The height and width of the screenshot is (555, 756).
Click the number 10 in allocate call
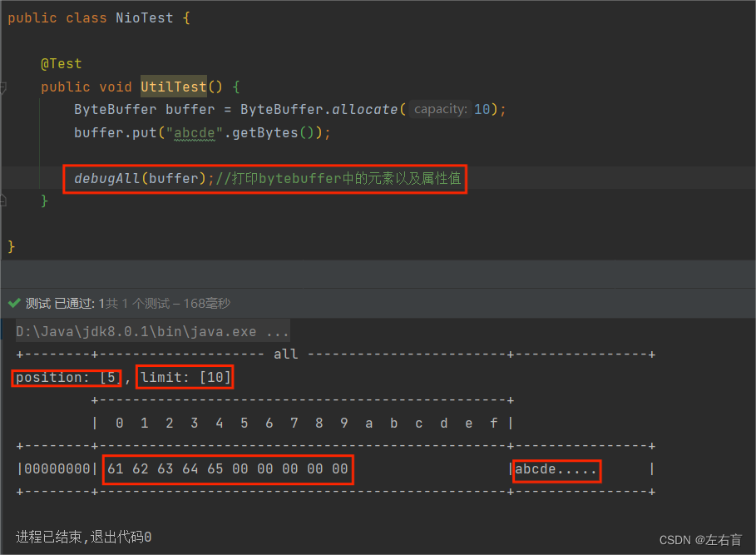click(482, 110)
